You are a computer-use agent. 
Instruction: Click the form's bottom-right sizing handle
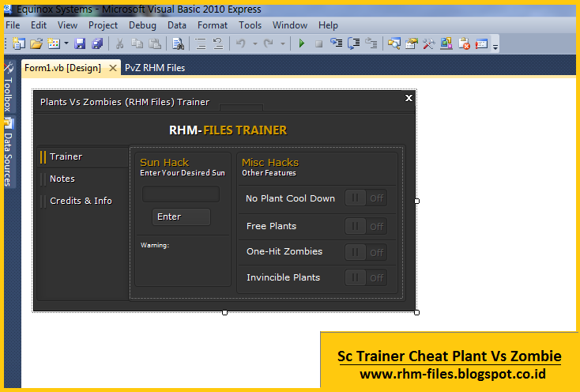click(x=417, y=312)
